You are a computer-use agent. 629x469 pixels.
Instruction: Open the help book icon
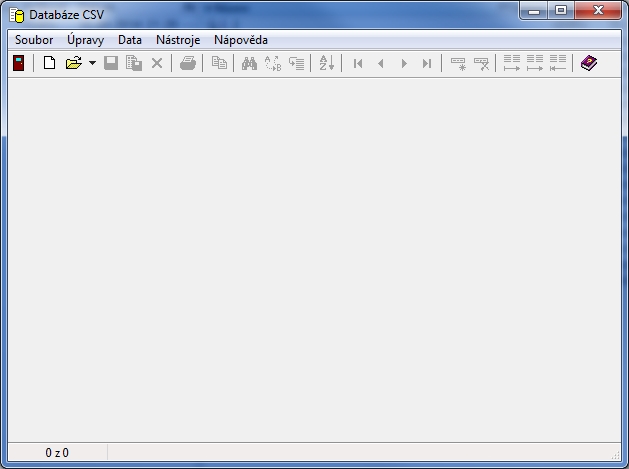click(589, 63)
